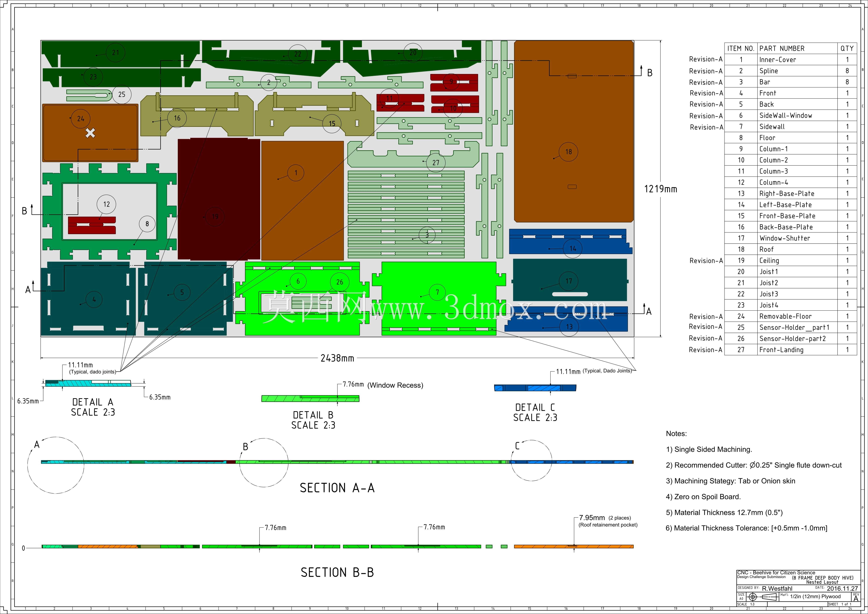Select 'Right-Base-Plate' table row text
The width and height of the screenshot is (868, 614).
(787, 194)
